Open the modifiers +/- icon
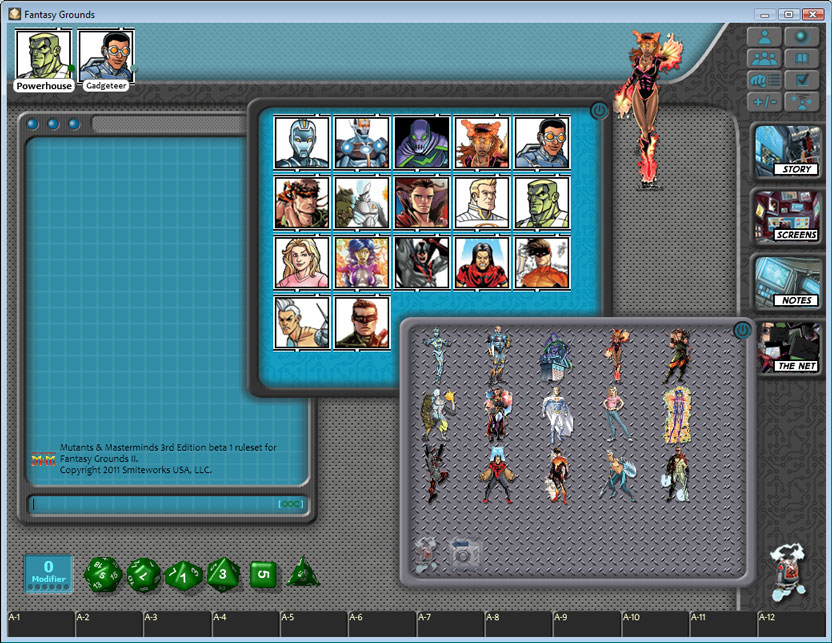Screen dimensions: 832x643 point(764,101)
